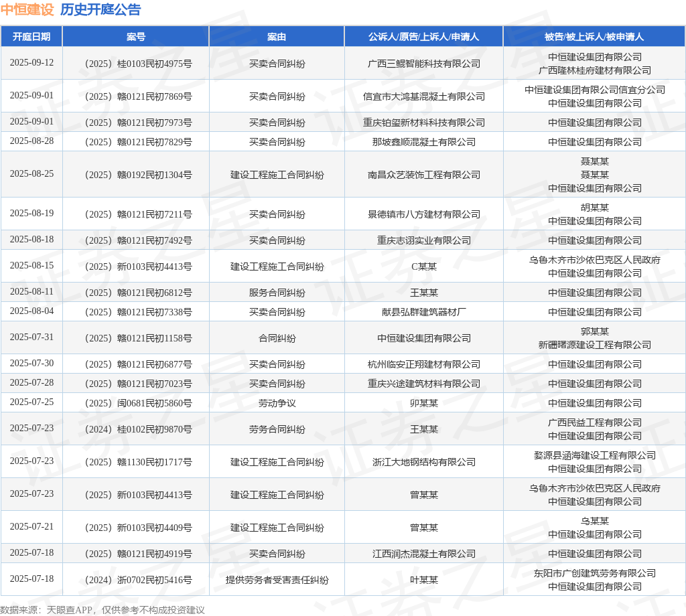Viewport: 686px width, 616px height.
Task: Click case number 赣1130民初1717号
Action: [x=138, y=462]
